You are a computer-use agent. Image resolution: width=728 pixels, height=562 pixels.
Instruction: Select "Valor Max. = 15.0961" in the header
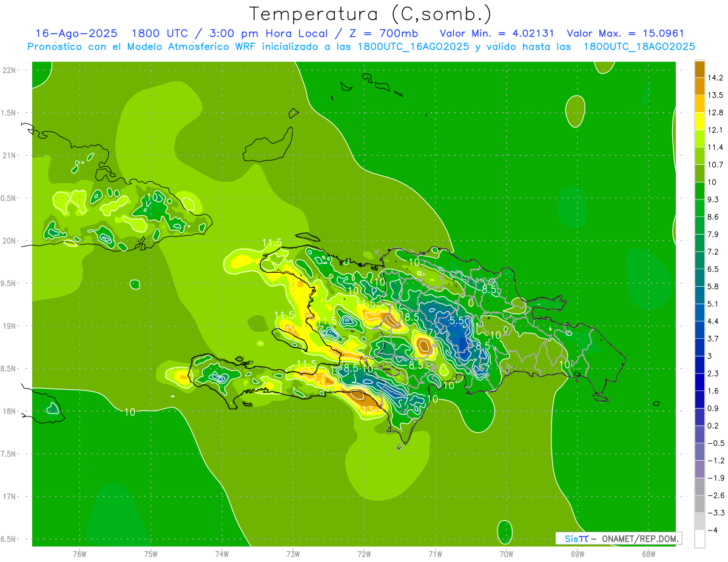pos(625,33)
